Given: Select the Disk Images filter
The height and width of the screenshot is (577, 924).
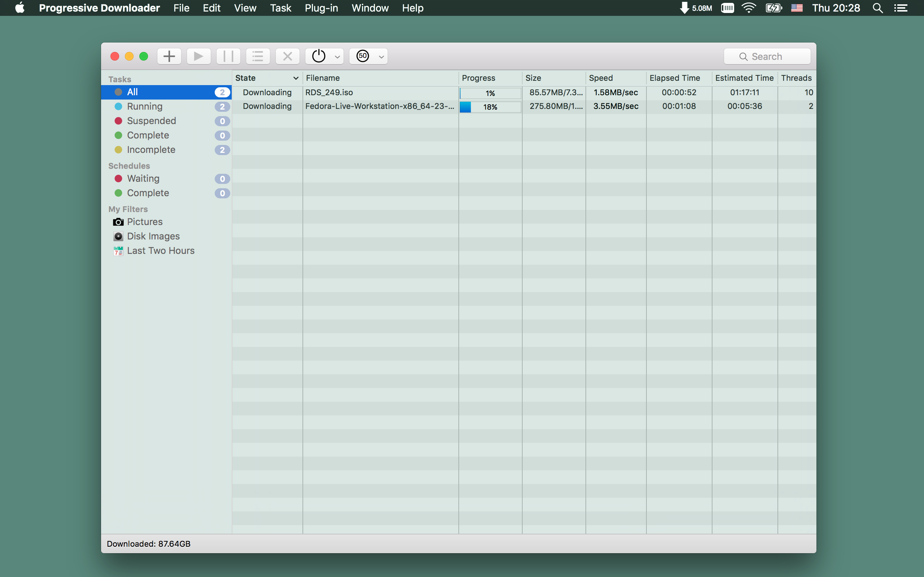Looking at the screenshot, I should coord(153,236).
